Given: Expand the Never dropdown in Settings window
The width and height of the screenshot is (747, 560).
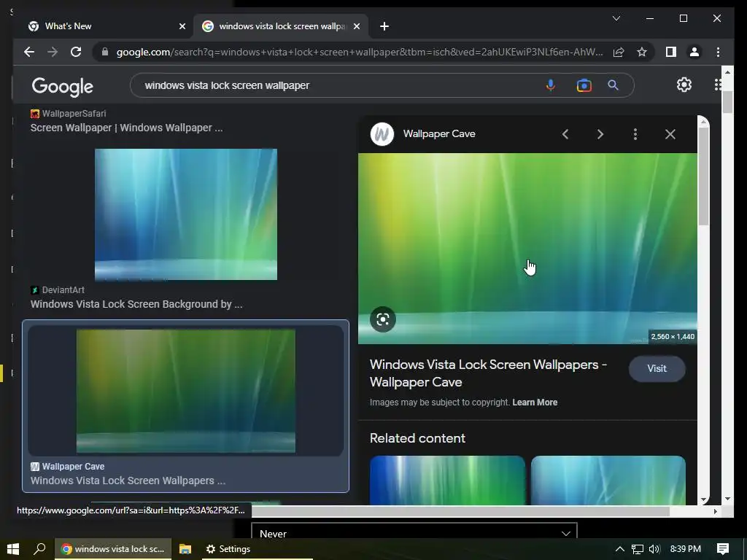Looking at the screenshot, I should click(414, 532).
